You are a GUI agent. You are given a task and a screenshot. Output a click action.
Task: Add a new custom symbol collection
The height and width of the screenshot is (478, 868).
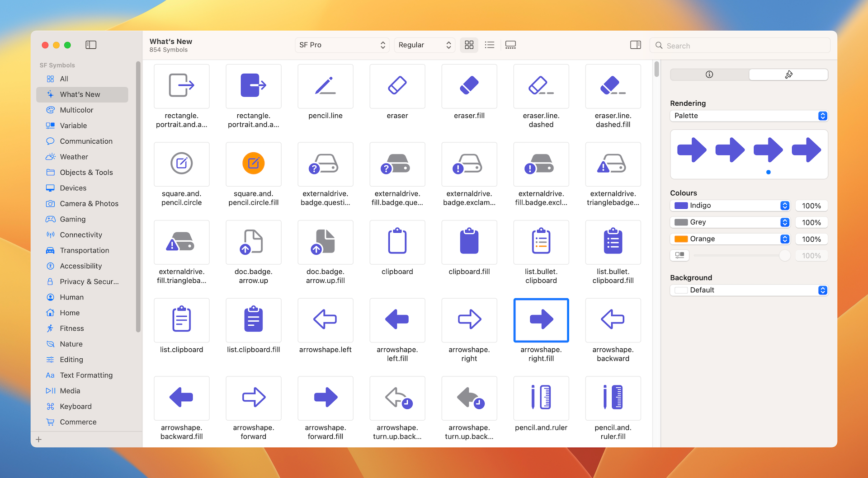point(39,439)
